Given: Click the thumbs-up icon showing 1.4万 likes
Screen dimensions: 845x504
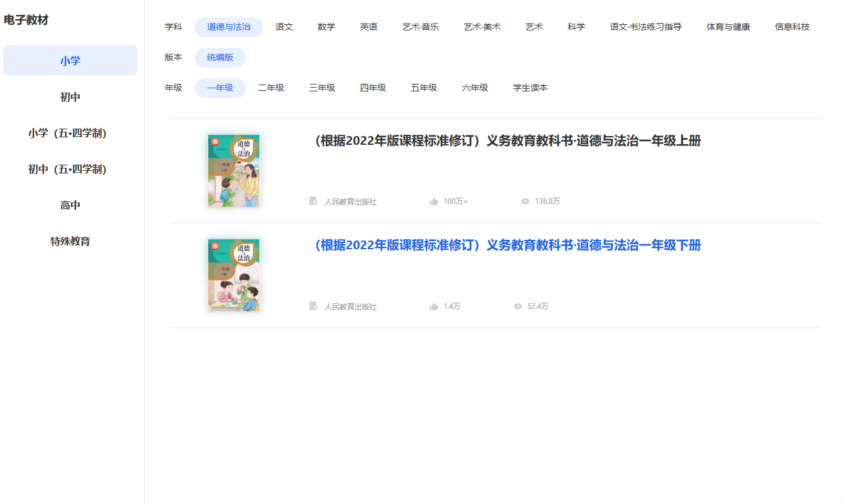Looking at the screenshot, I should (435, 305).
